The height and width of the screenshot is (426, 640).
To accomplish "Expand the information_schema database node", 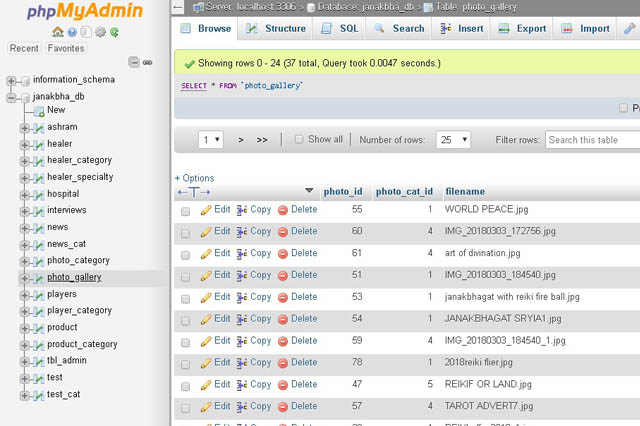I will click(11, 80).
